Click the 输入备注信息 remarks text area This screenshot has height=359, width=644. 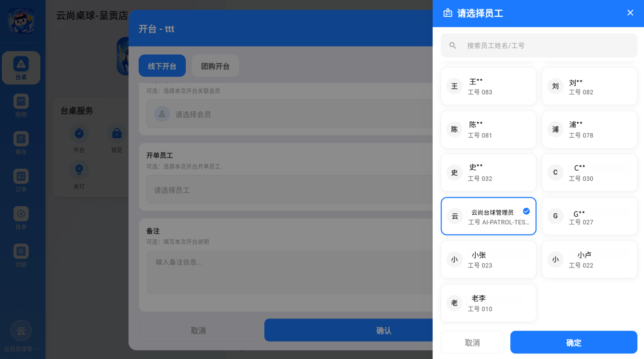tap(289, 272)
